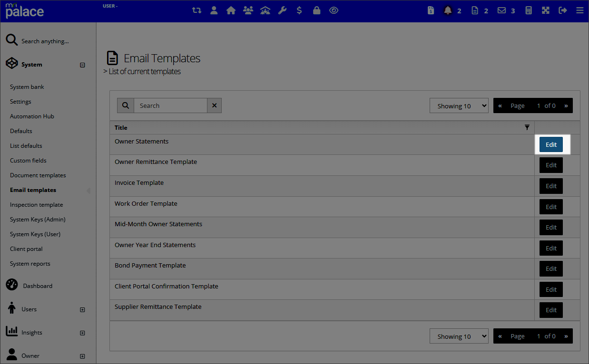Edit the Owner Remittance Template
Viewport: 589px width, 364px height.
(551, 165)
